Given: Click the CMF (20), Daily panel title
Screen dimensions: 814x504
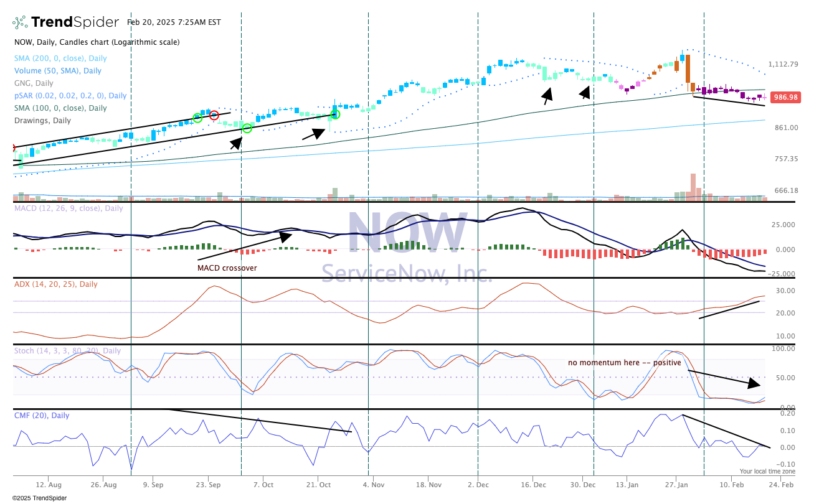Looking at the screenshot, I should tap(42, 416).
